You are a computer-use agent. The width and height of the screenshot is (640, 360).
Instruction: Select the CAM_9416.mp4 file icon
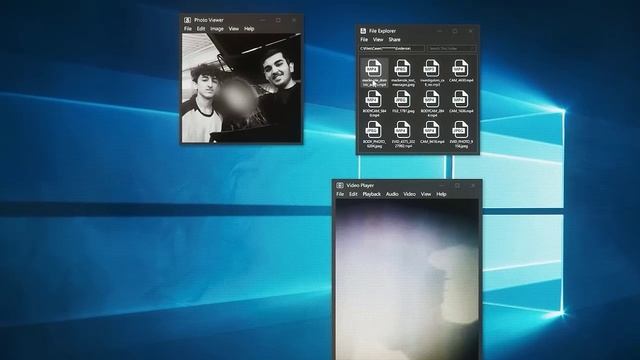[x=431, y=133]
